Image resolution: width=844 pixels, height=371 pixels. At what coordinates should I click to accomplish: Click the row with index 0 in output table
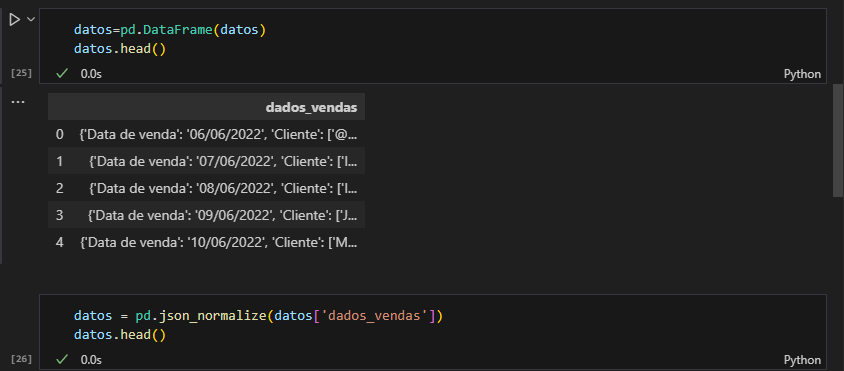[206, 134]
